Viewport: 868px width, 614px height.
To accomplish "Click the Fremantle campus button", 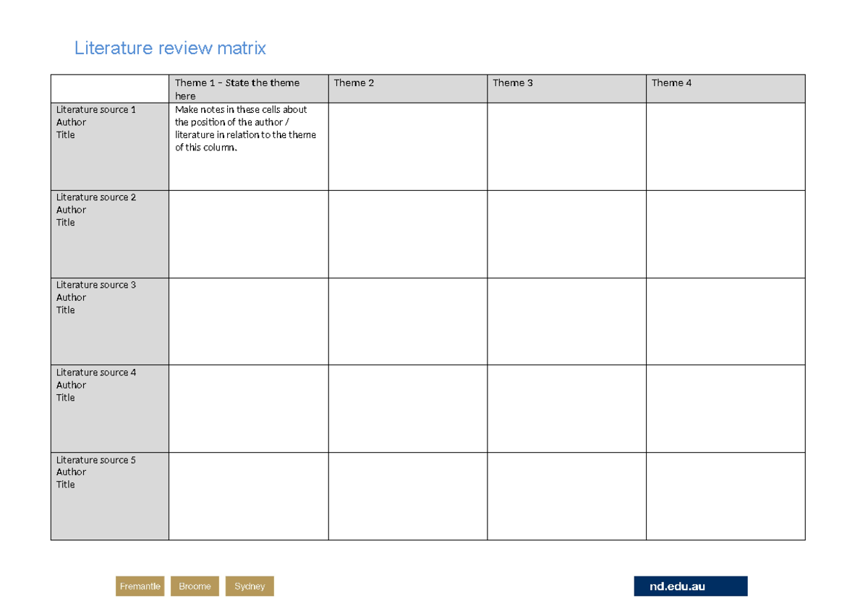I will pyautogui.click(x=140, y=586).
